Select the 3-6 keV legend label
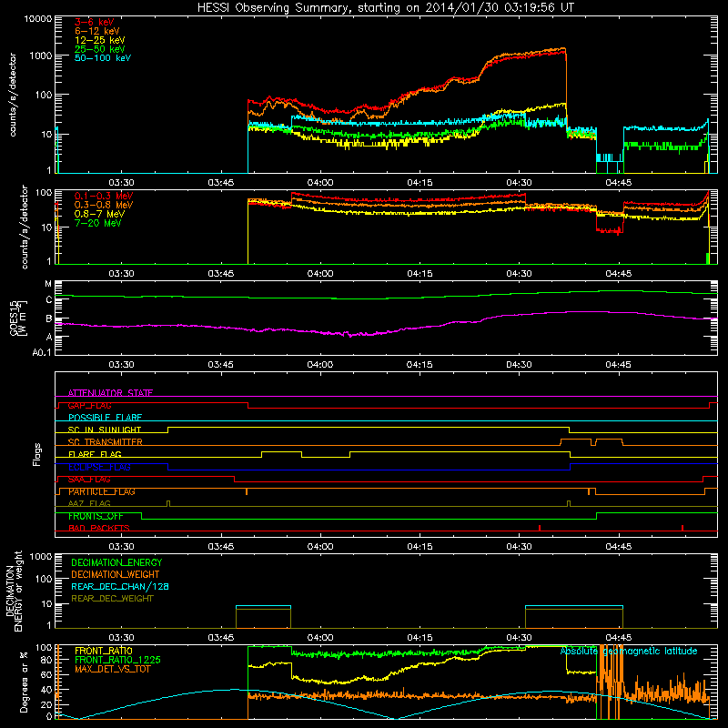 pyautogui.click(x=94, y=22)
